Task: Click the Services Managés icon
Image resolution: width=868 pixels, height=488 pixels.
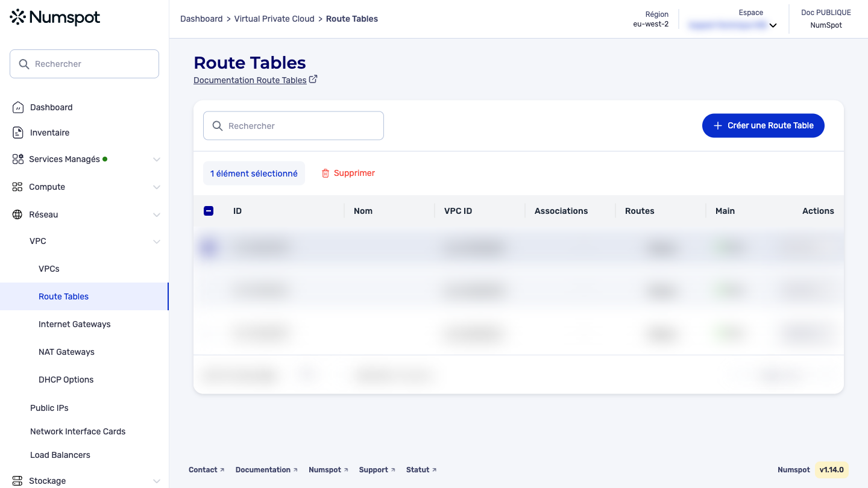Action: coord(17,159)
